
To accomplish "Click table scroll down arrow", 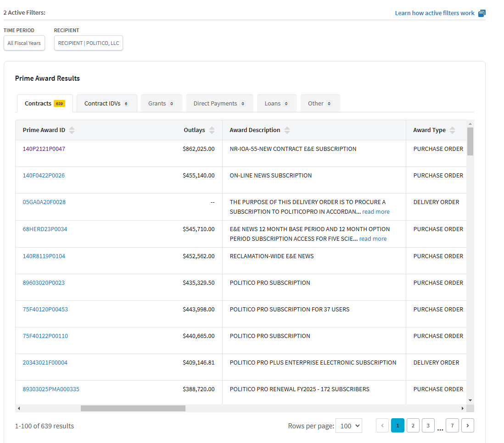I will click(x=470, y=400).
